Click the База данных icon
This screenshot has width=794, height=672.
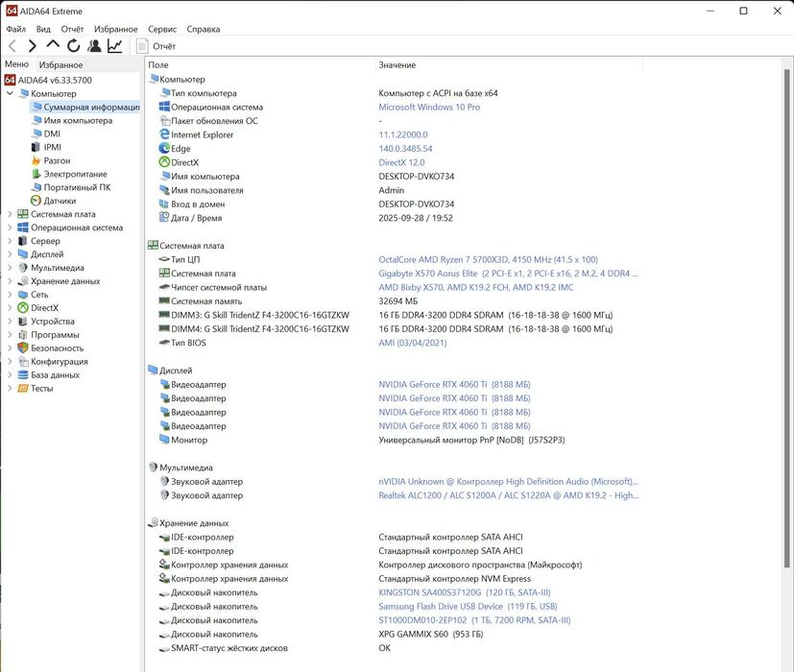23,374
